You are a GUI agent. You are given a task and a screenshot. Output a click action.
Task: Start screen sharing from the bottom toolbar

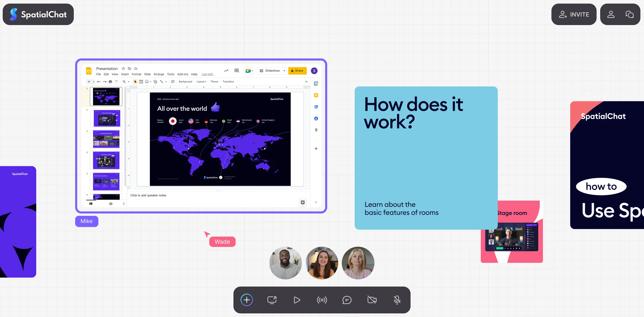[272, 300]
